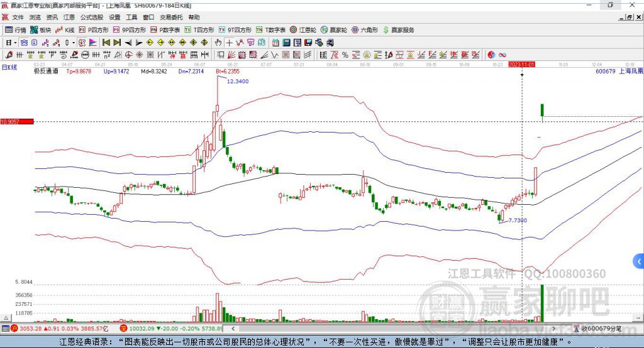This screenshot has height=348, width=644.
Task: Click the scrollbar right arrow at bottom
Action: 554,329
